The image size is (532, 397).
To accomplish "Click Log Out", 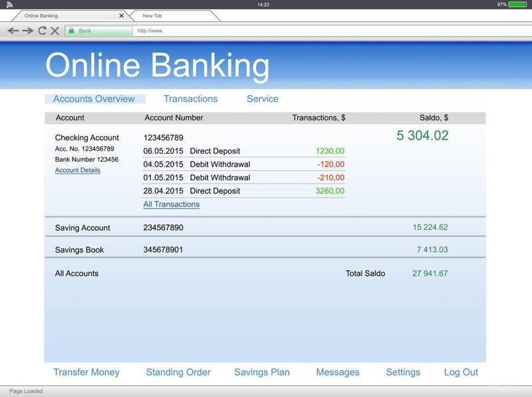I will tap(461, 372).
